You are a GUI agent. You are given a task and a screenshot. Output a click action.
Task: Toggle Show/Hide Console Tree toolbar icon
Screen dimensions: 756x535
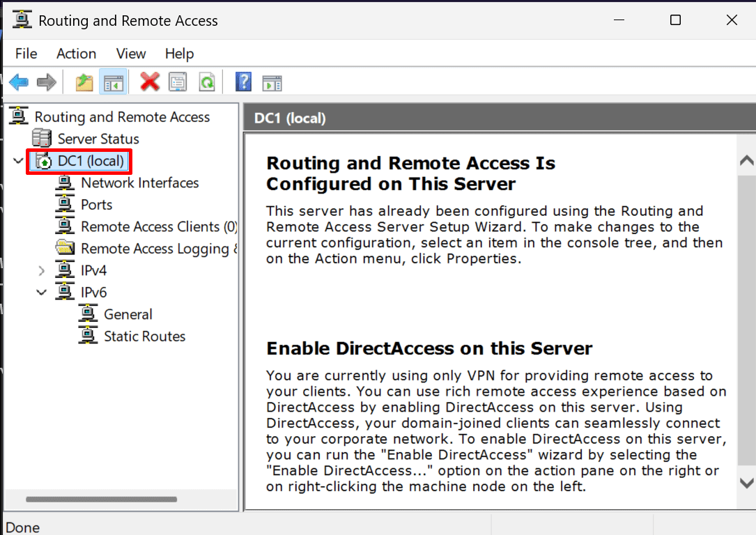click(x=114, y=82)
